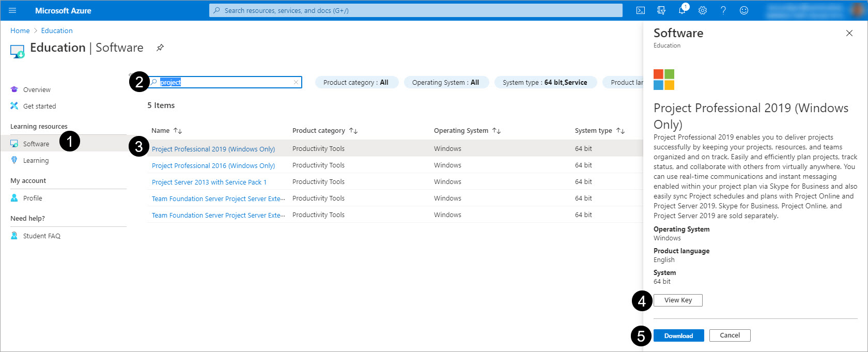Select Learning under Learning resources

[x=36, y=161]
